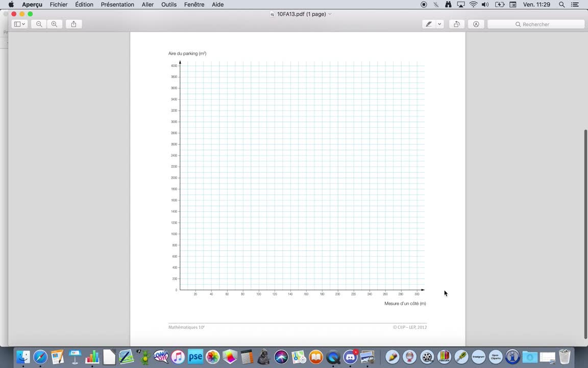The width and height of the screenshot is (588, 368).
Task: Open the share button in toolbar
Action: (x=73, y=24)
